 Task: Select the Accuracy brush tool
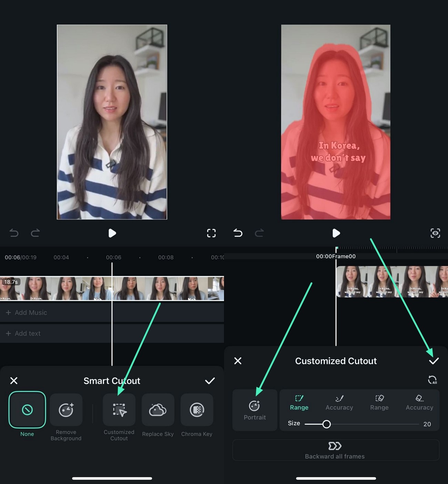(x=339, y=402)
